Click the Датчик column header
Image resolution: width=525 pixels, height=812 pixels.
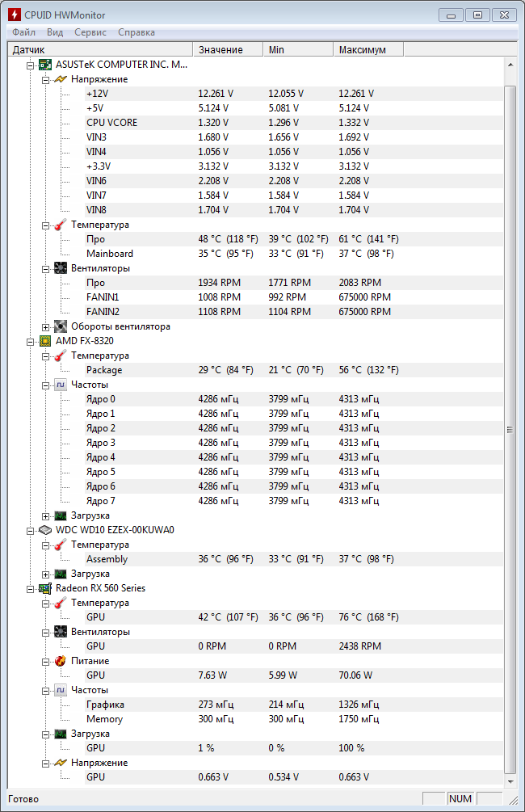click(100, 50)
